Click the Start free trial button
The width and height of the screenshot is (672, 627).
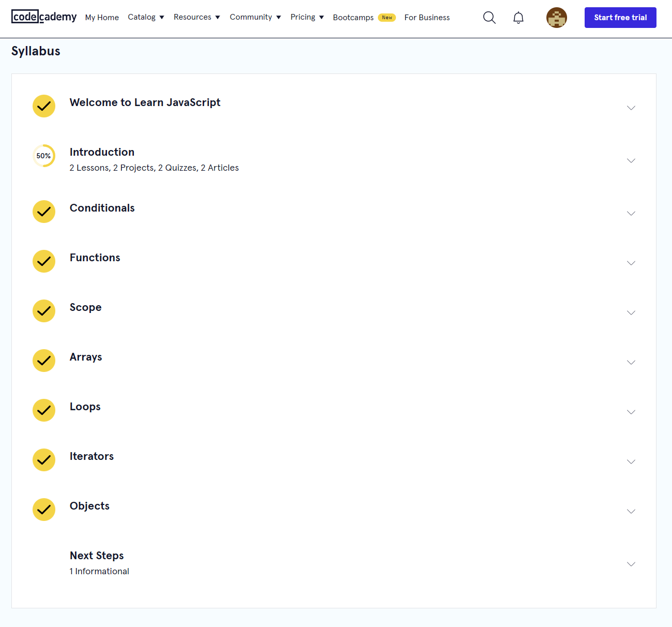point(620,17)
